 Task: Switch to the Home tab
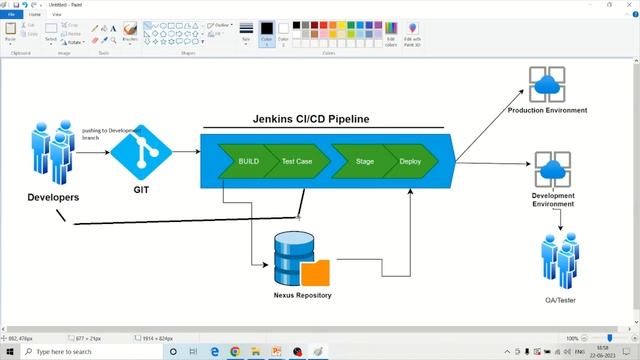(35, 14)
